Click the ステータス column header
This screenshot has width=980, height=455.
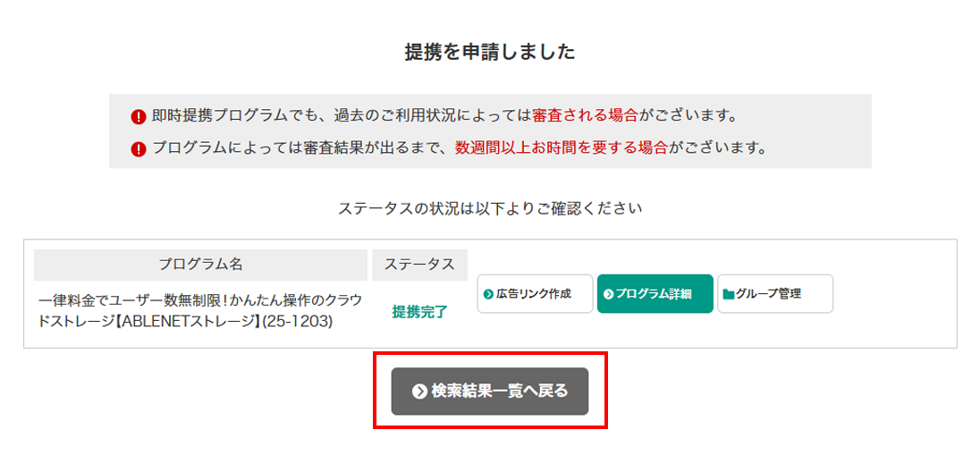419,265
